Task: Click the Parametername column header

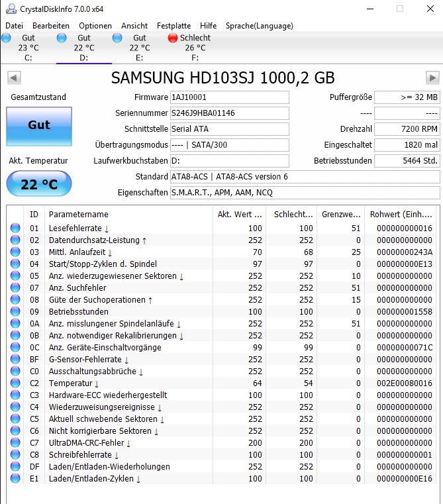Action: 128,215
